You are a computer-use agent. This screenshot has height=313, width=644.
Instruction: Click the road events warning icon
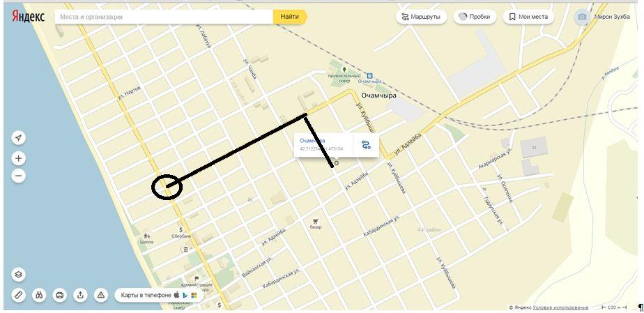(101, 295)
